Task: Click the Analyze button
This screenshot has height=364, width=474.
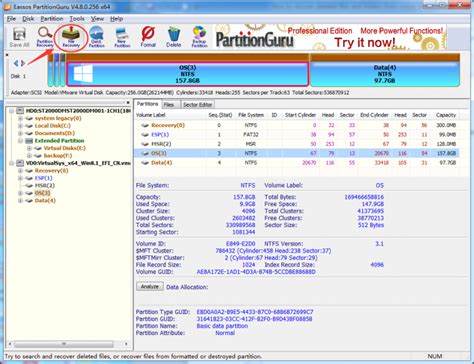Action: [150, 287]
